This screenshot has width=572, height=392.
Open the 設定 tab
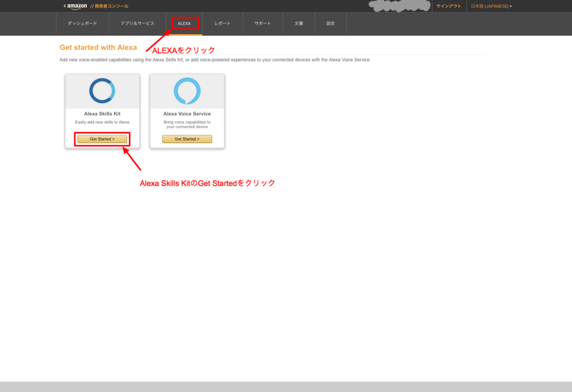[331, 23]
